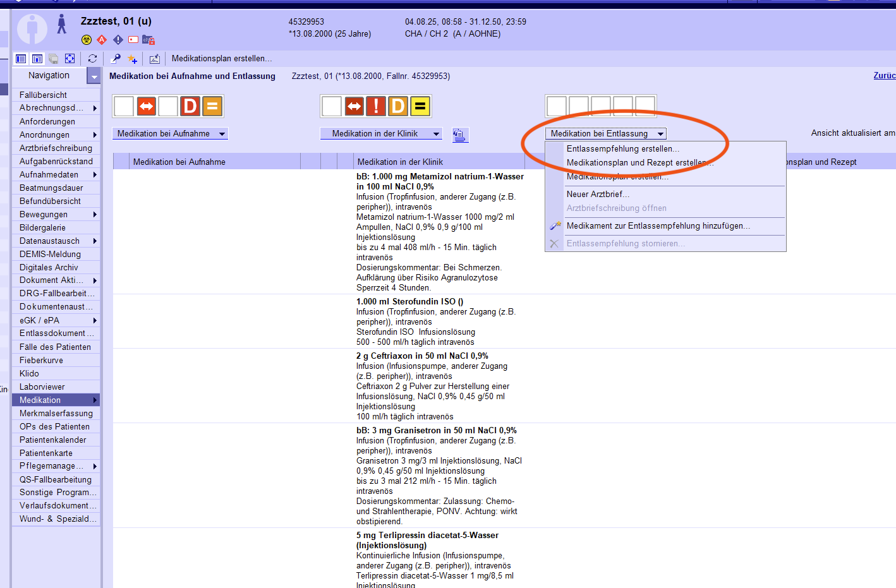
Task: Click the yellow equals sign status icon
Action: (420, 106)
